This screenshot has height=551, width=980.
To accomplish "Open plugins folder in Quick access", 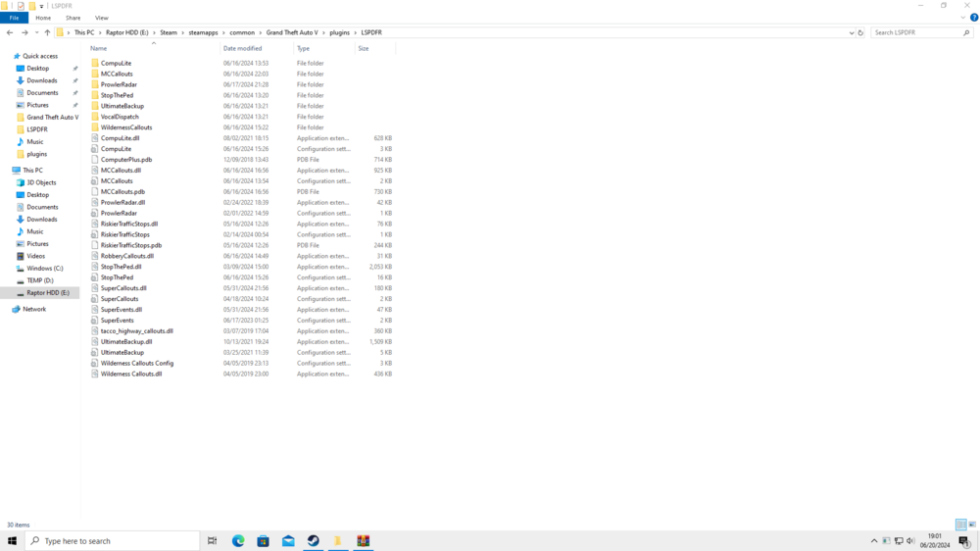I will tap(36, 154).
